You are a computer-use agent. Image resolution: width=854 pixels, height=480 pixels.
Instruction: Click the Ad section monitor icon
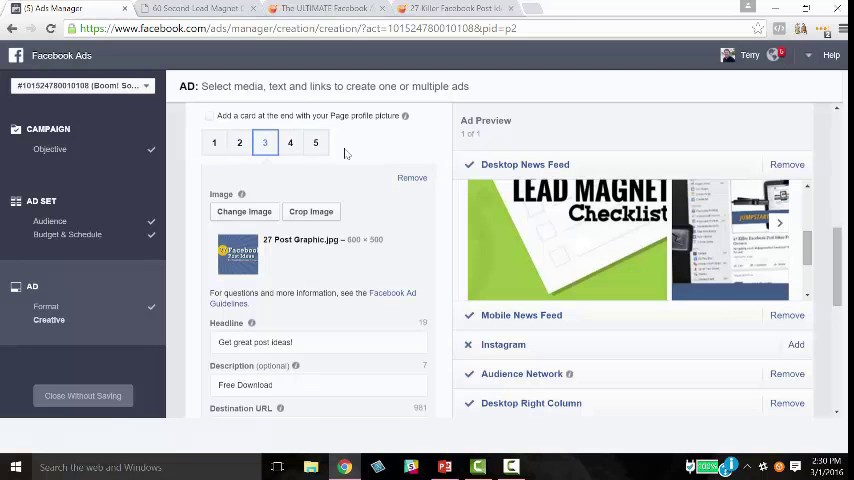coord(16,287)
